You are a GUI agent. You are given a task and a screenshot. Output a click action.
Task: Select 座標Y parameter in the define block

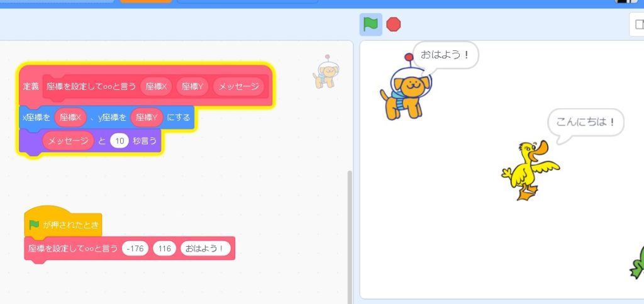[x=192, y=86]
